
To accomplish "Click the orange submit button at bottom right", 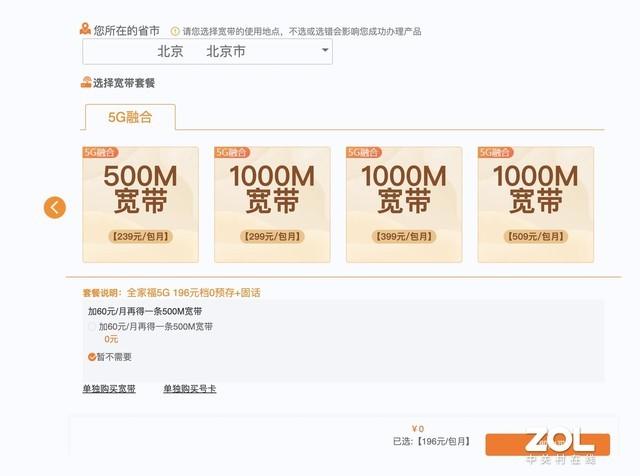I will 547,444.
